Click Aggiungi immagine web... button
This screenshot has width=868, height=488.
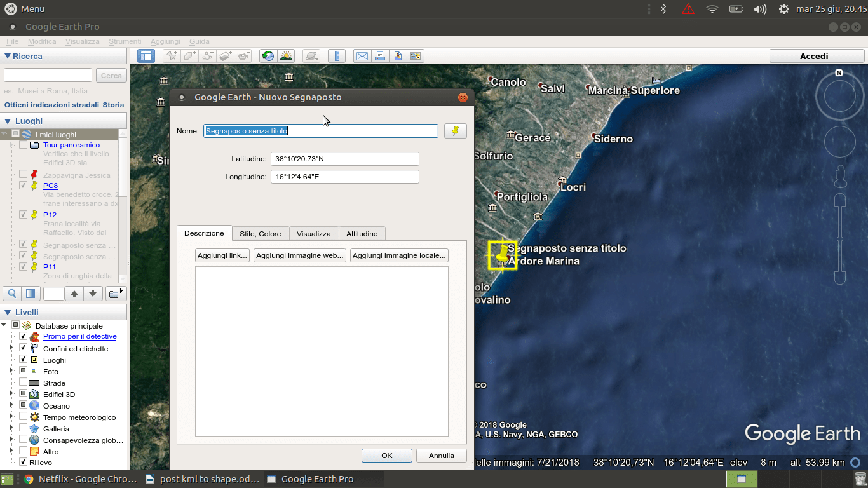pos(300,255)
